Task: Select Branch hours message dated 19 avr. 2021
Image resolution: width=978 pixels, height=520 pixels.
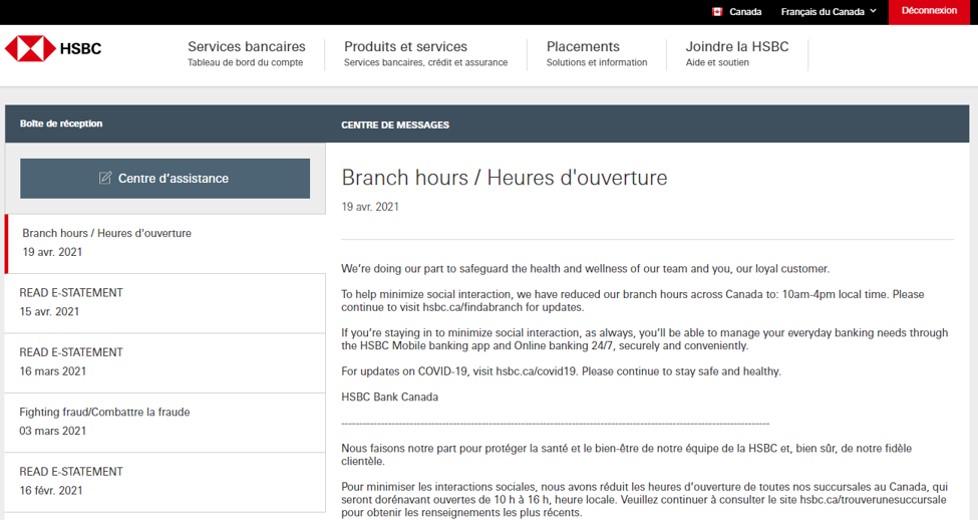Action: point(165,243)
